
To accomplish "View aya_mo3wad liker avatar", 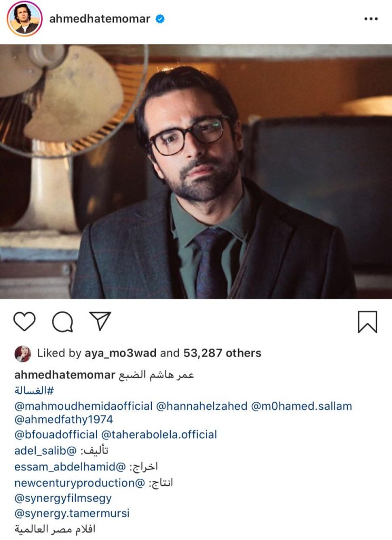I will (23, 354).
